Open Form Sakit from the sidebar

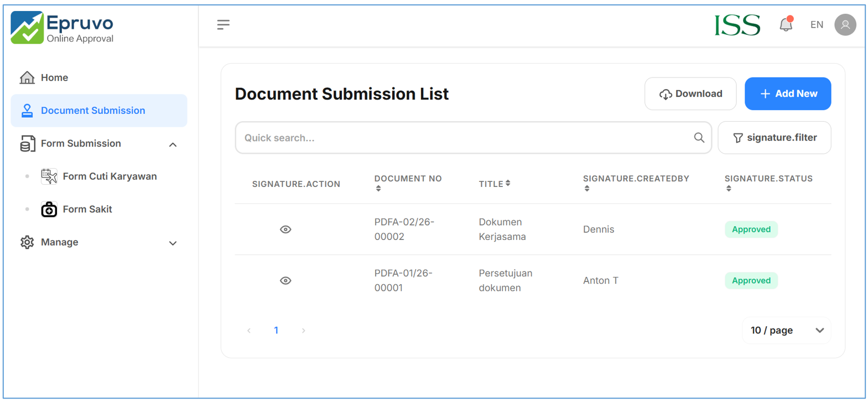[87, 209]
